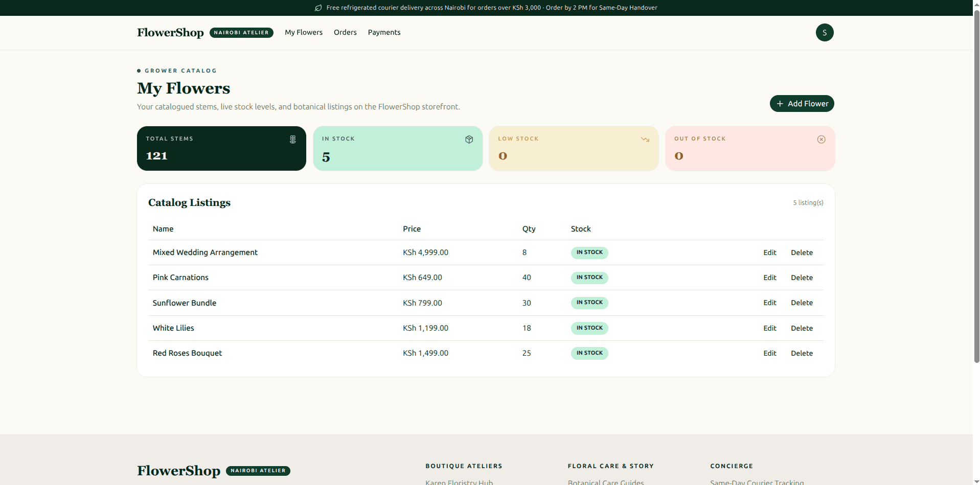Viewport: 980px width, 485px height.
Task: Edit the Red Roses Bouquet listing
Action: point(770,353)
